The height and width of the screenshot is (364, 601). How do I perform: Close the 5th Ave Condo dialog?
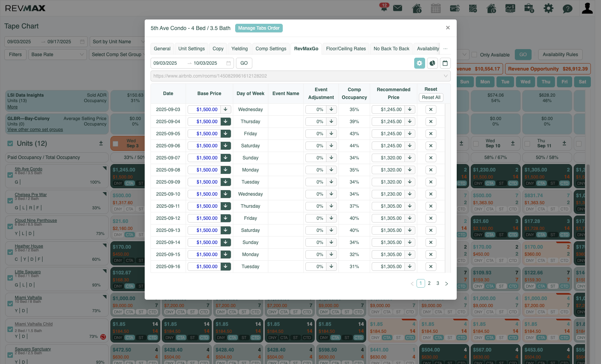[448, 28]
